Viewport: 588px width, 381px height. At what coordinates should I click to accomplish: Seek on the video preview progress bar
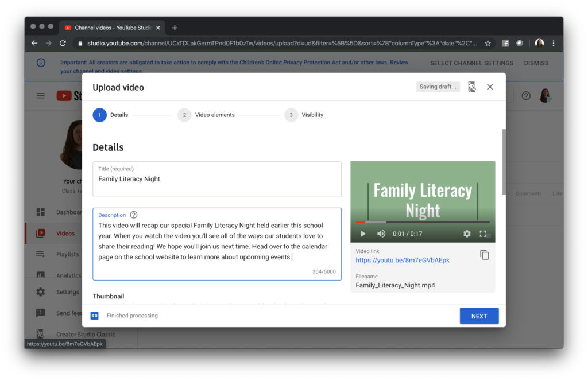423,222
